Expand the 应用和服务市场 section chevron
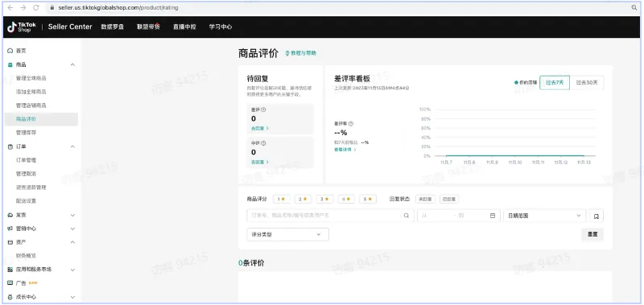This screenshot has width=644, height=305. coord(72,270)
